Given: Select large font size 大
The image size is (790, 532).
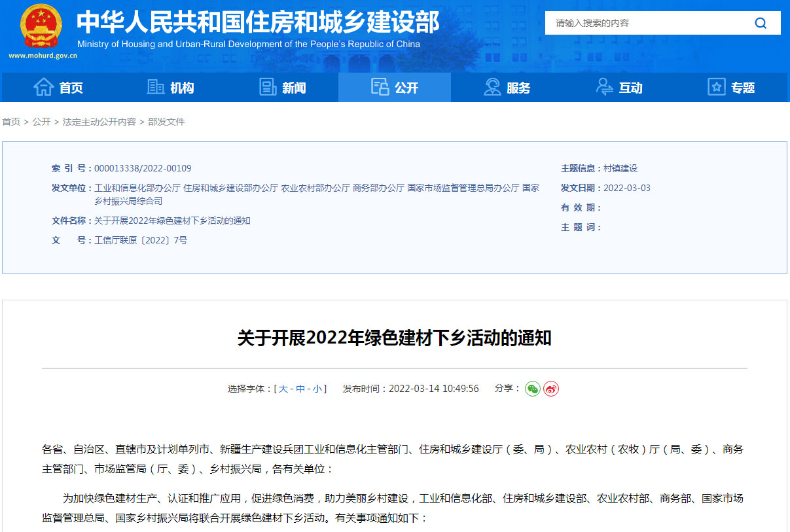Looking at the screenshot, I should 283,389.
